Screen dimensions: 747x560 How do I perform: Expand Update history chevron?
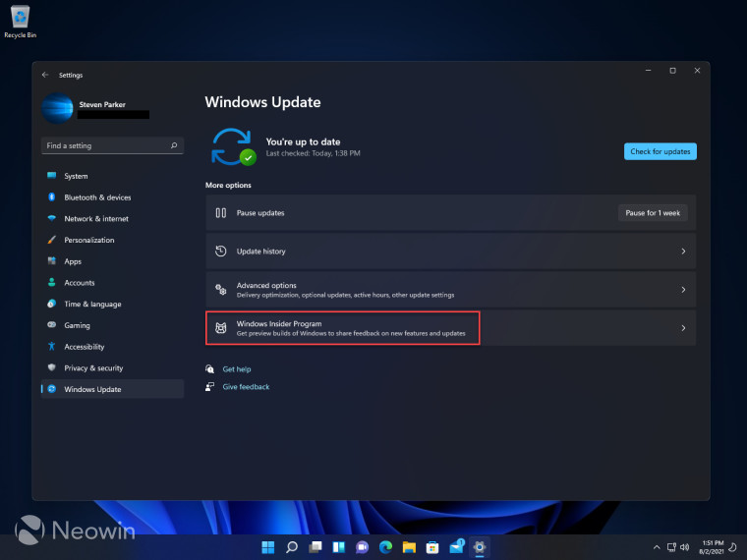pyautogui.click(x=683, y=251)
